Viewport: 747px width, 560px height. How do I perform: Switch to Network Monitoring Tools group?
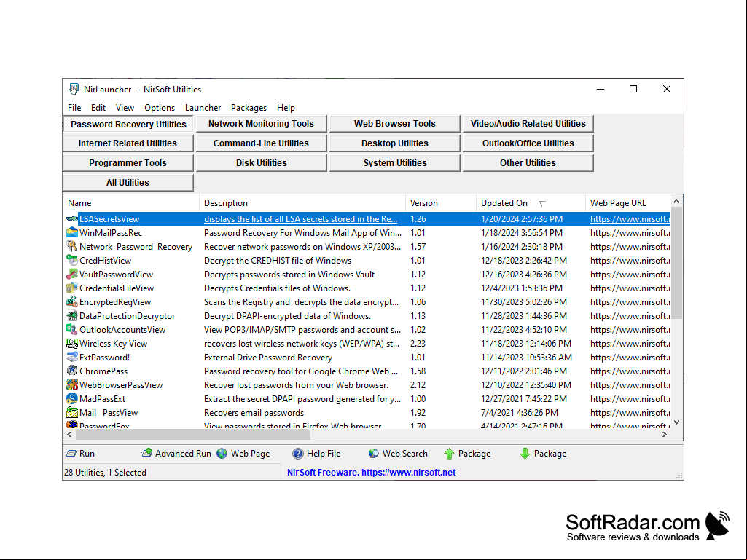[261, 124]
